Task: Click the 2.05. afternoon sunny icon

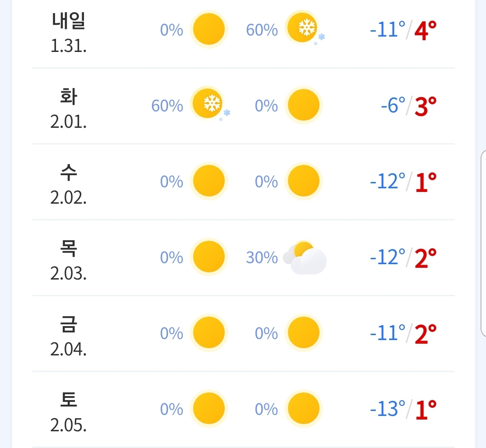Action: point(303,409)
